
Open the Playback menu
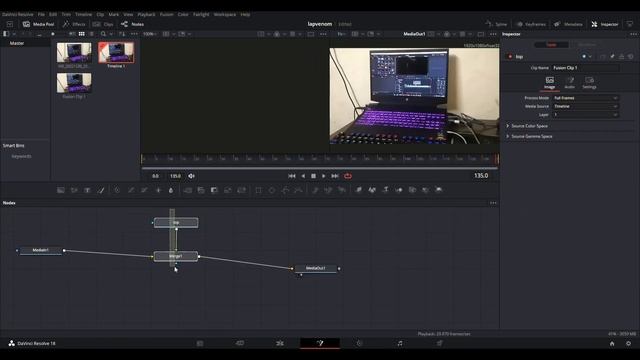[x=146, y=14]
